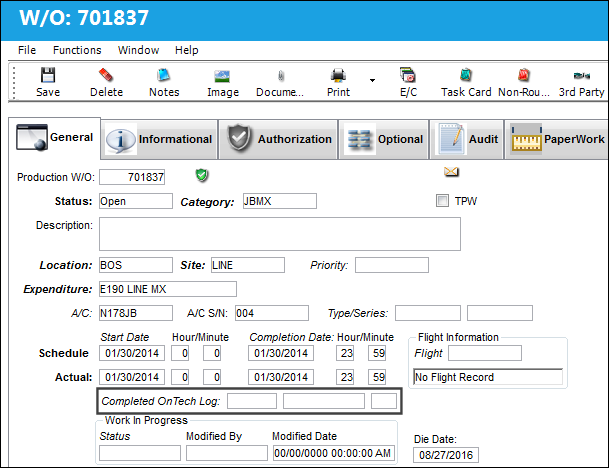The height and width of the screenshot is (468, 609).
Task: Switch to the Informational tab
Action: click(159, 139)
